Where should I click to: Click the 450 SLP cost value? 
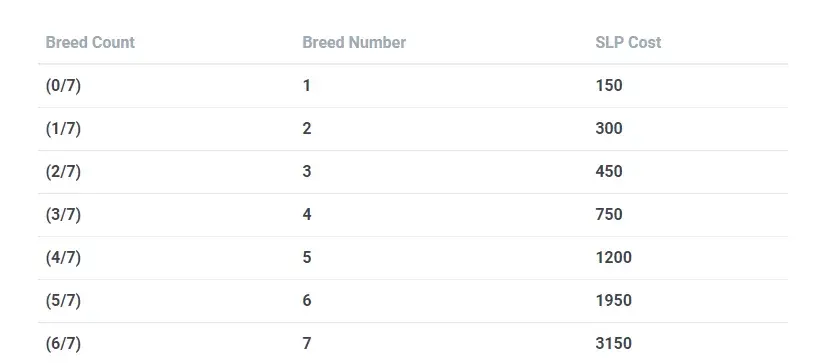pos(609,172)
